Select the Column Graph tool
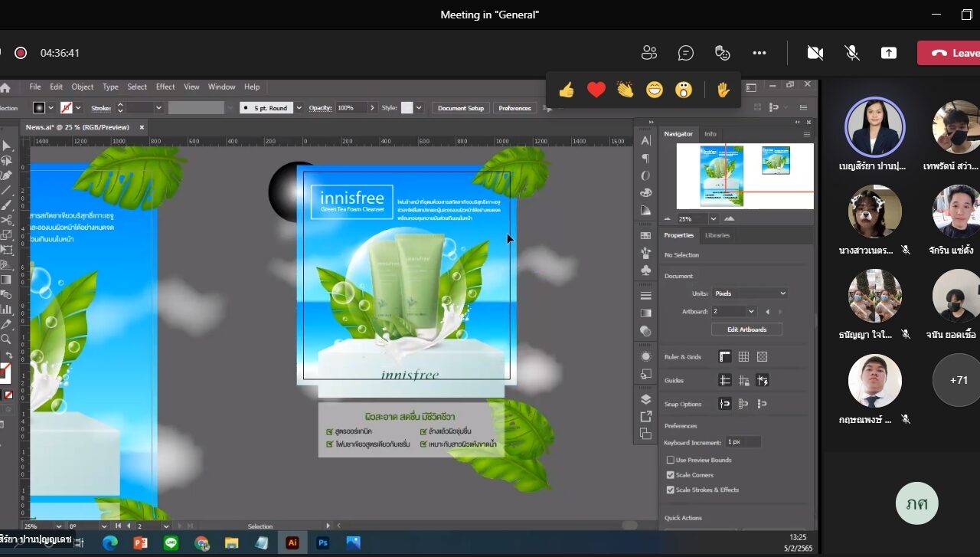The height and width of the screenshot is (557, 980). (6, 309)
